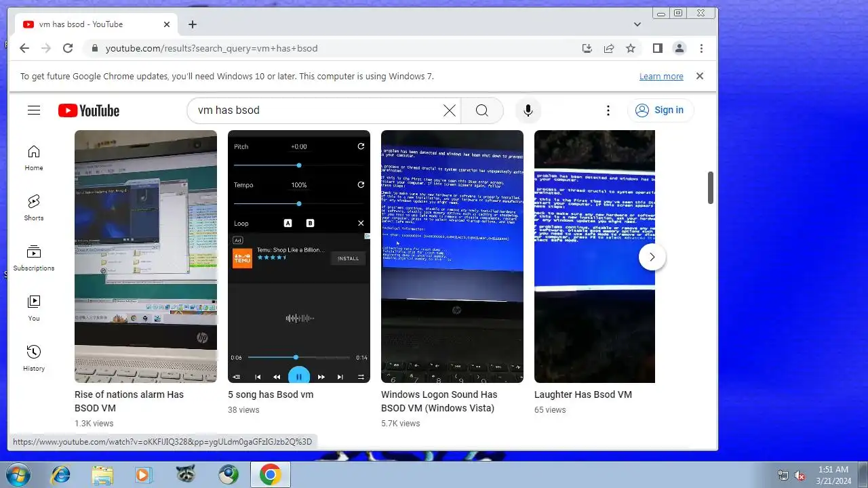Image resolution: width=868 pixels, height=488 pixels.
Task: Launch Internet Explorer from taskbar
Action: click(60, 475)
